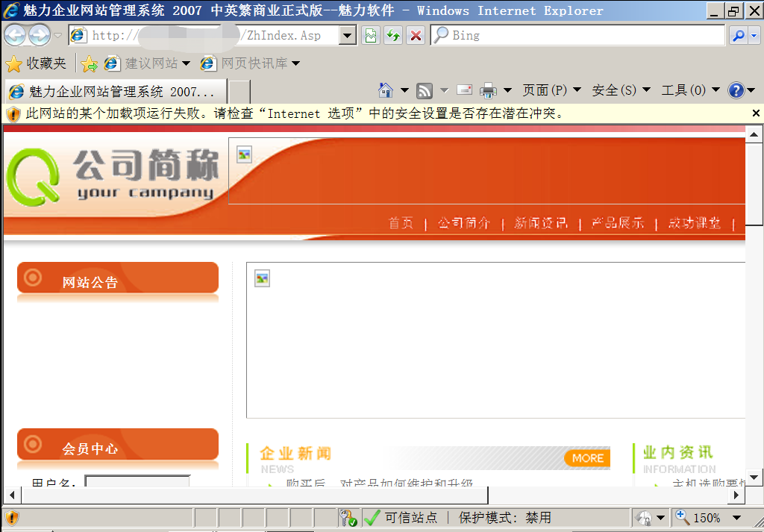
Task: Select the 魅力企业网站管理系统 2007 tab
Action: click(116, 91)
